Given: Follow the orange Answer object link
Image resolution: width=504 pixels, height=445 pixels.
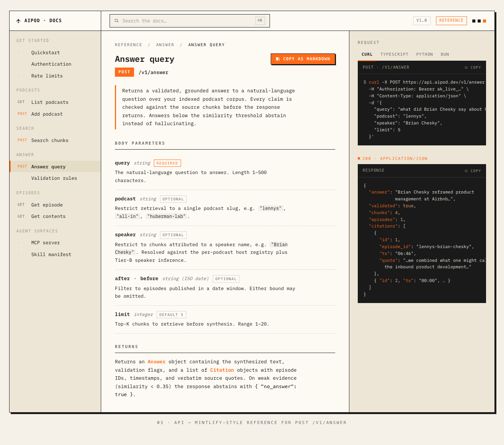Looking at the screenshot, I should (157, 362).
